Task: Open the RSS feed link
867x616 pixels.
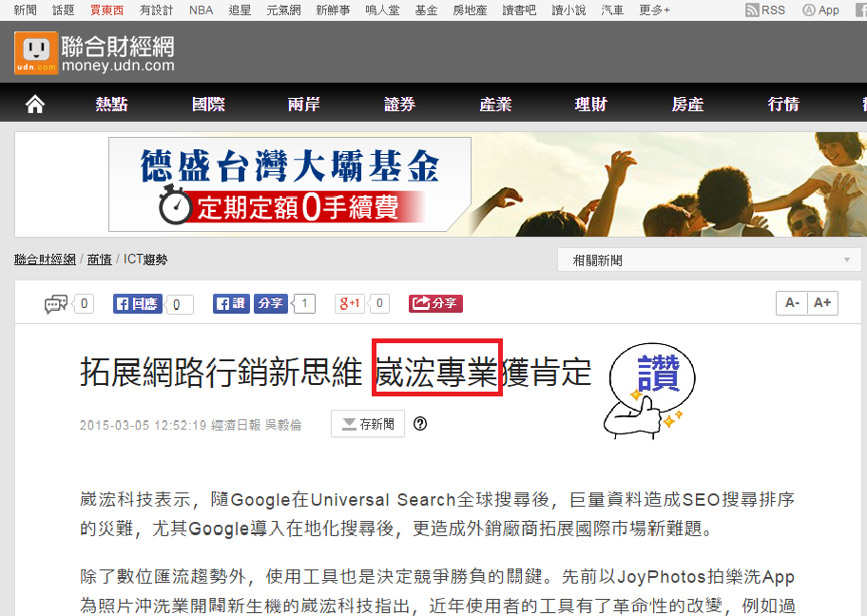Action: [x=765, y=10]
